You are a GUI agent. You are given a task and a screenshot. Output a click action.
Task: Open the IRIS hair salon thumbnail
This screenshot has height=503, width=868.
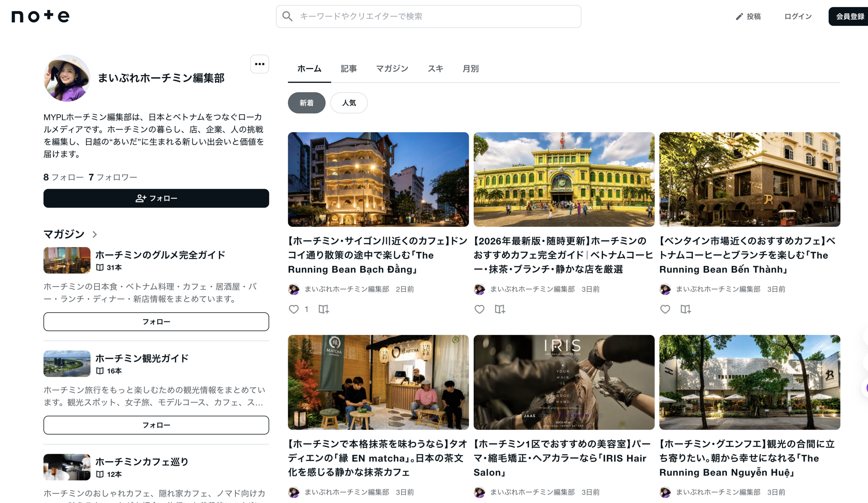(564, 382)
